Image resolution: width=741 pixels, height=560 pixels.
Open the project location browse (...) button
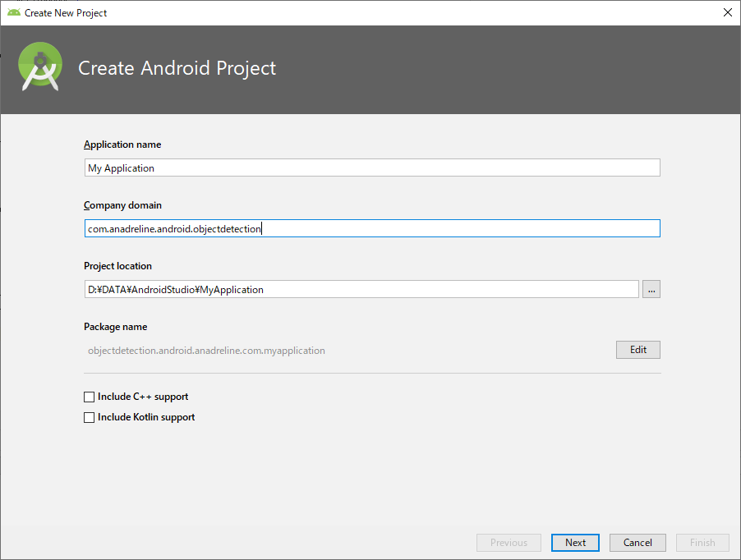tap(651, 289)
